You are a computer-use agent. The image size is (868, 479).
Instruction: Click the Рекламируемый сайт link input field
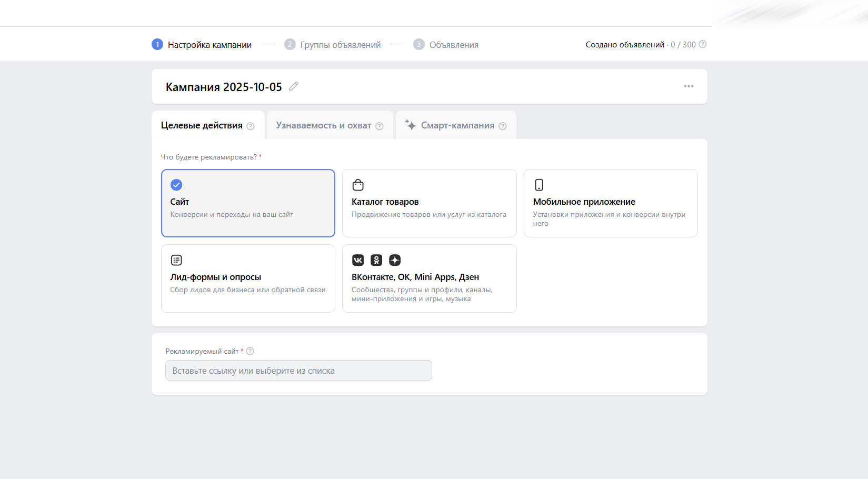298,370
